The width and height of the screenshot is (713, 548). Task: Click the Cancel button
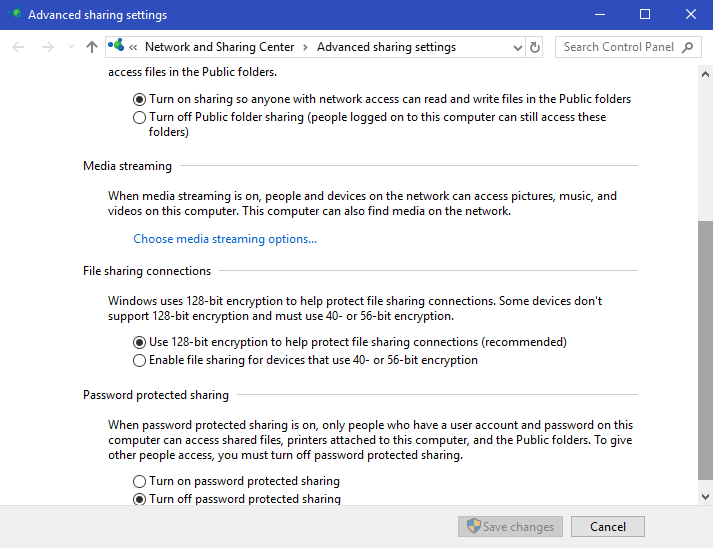[608, 526]
